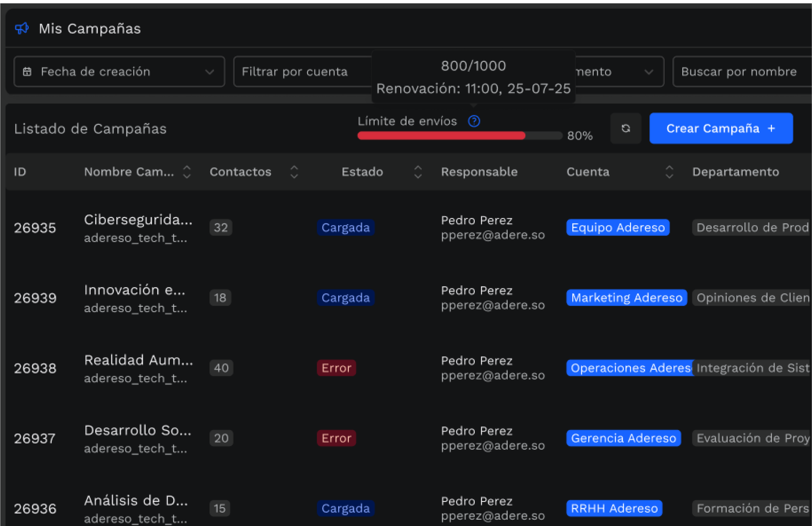Viewport: 812px width, 526px height.
Task: Click the Gerencia Adereso account tag
Action: 623,438
